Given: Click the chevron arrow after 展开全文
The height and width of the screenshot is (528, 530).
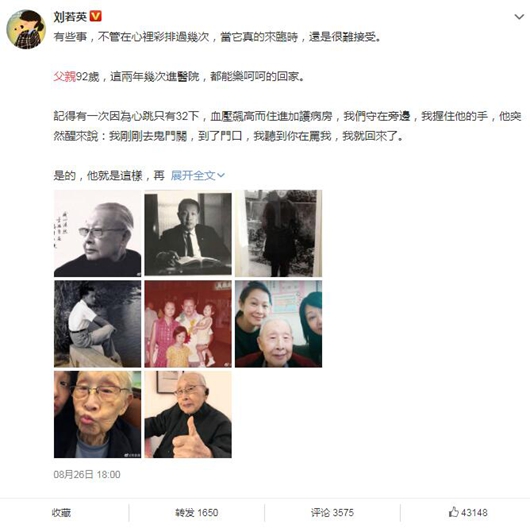Looking at the screenshot, I should pyautogui.click(x=221, y=175).
